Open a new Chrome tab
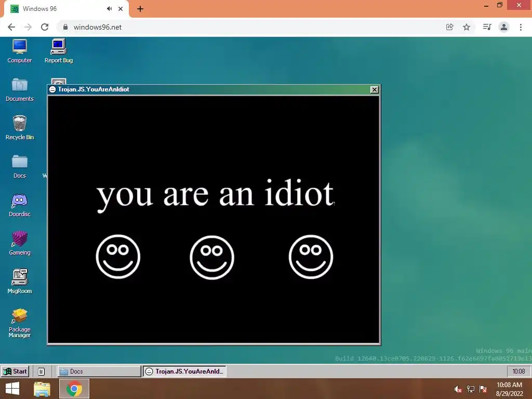This screenshot has width=532, height=399. (140, 9)
